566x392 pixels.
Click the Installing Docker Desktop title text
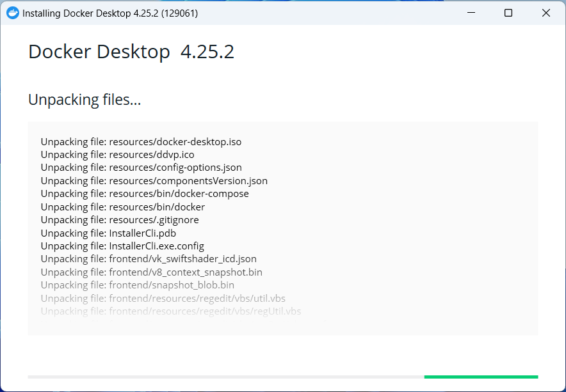(109, 13)
